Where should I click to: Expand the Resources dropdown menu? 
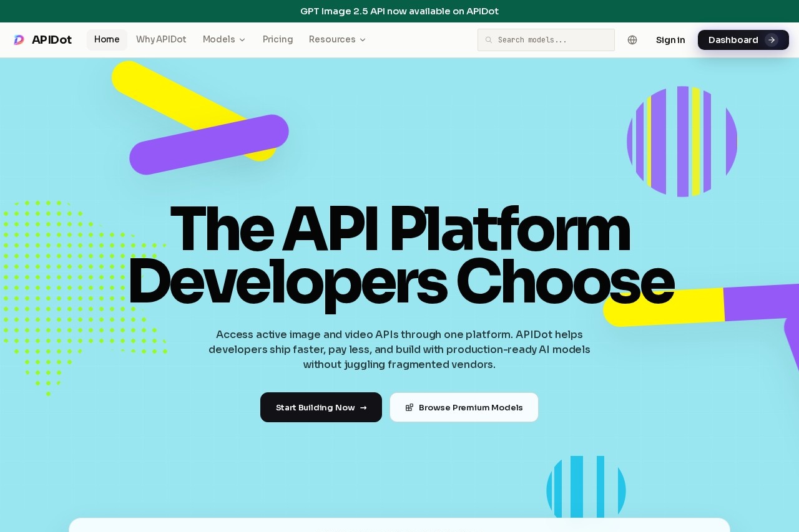[x=337, y=40]
